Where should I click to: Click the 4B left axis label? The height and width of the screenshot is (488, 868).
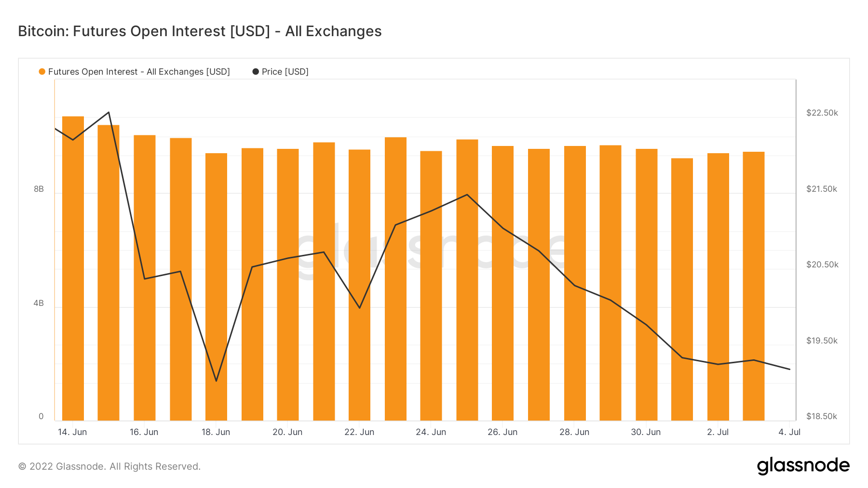(39, 303)
